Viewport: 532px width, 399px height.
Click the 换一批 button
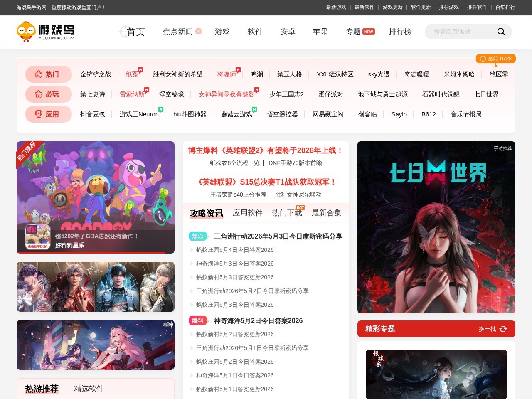click(x=493, y=329)
